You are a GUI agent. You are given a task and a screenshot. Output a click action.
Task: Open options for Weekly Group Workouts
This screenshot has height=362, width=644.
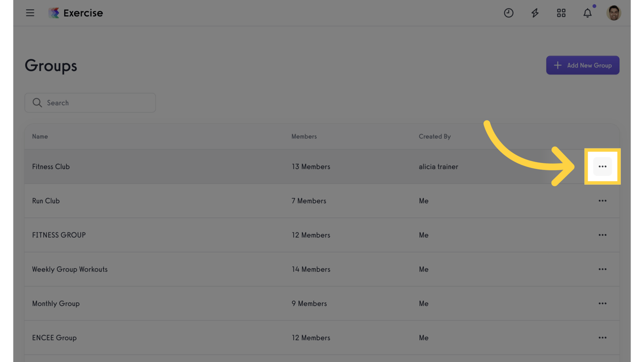click(x=602, y=269)
